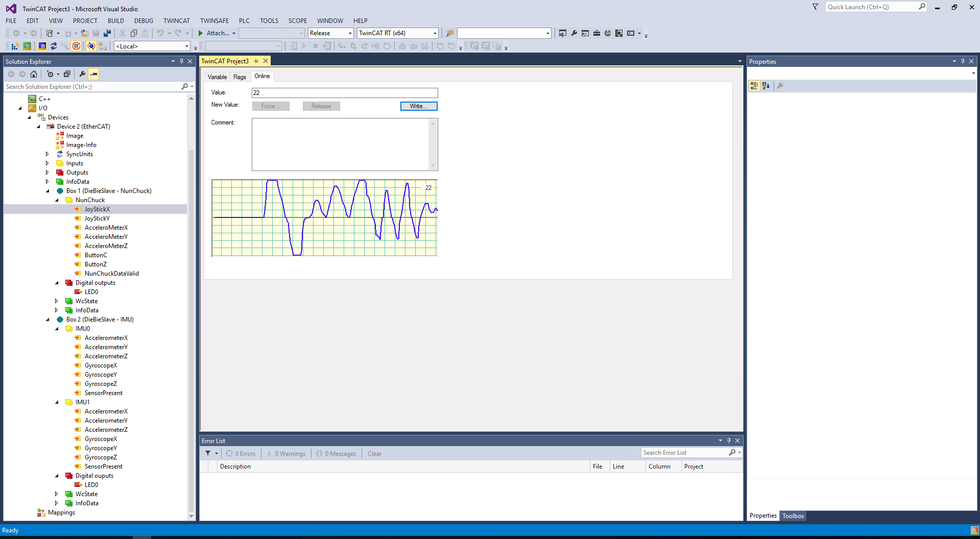Screen dimensions: 980x539
Task: Click Activate Configuration icon in TwinCAT toolbar
Action: pyautogui.click(x=15, y=46)
